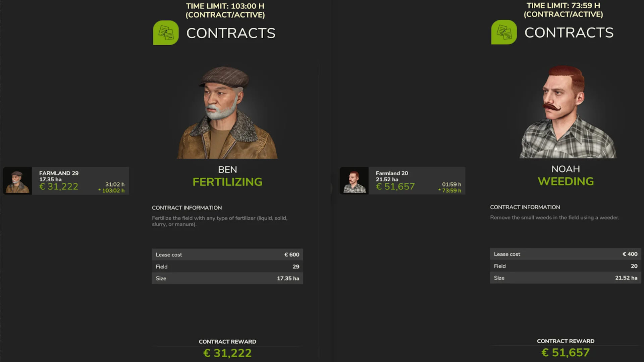
Task: Click the green Contracts document icon on left panel
Action: (166, 33)
